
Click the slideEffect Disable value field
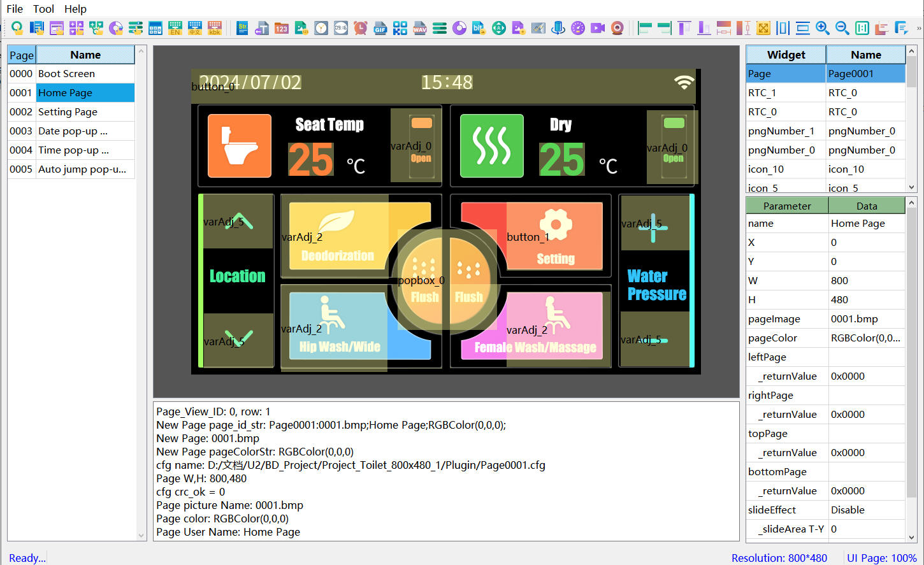tap(865, 510)
